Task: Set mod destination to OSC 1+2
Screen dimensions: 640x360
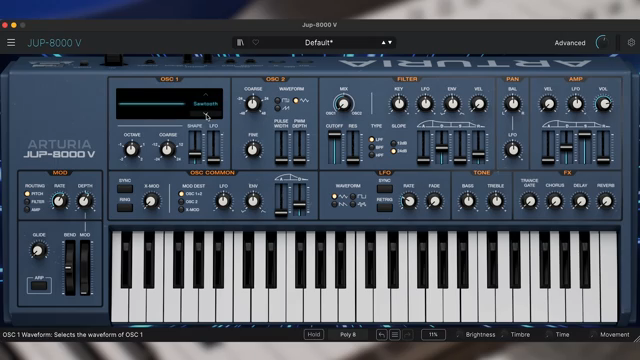Action: tap(181, 194)
